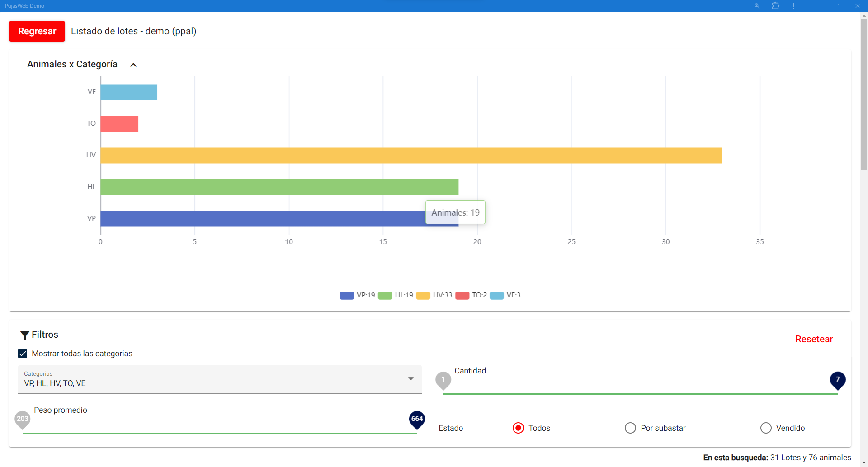Open the extensions puzzle icon

pyautogui.click(x=775, y=6)
